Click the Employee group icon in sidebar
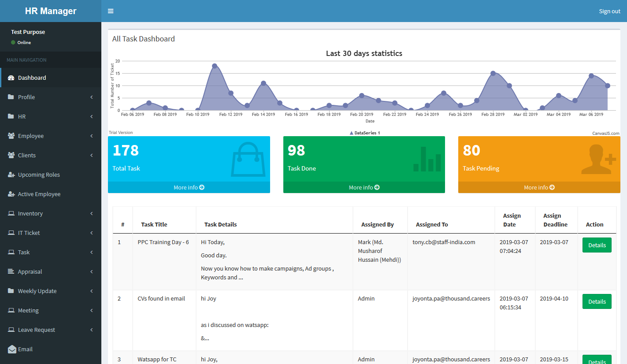 11,136
